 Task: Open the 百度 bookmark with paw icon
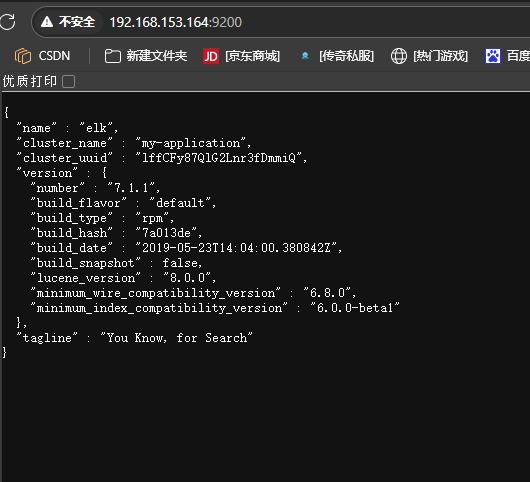[507, 56]
